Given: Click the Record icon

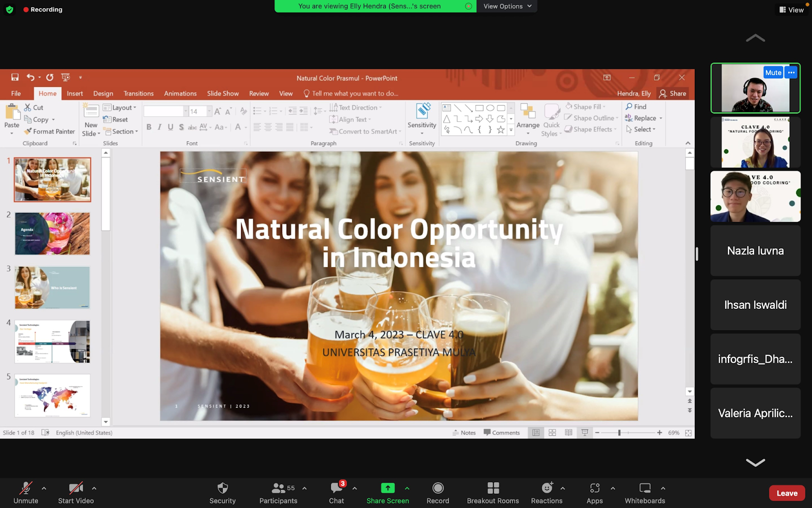Looking at the screenshot, I should pyautogui.click(x=437, y=488).
